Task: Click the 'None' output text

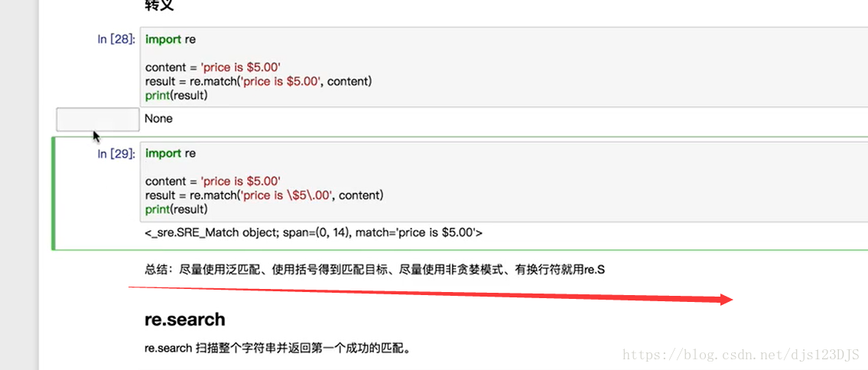Action: 158,118
